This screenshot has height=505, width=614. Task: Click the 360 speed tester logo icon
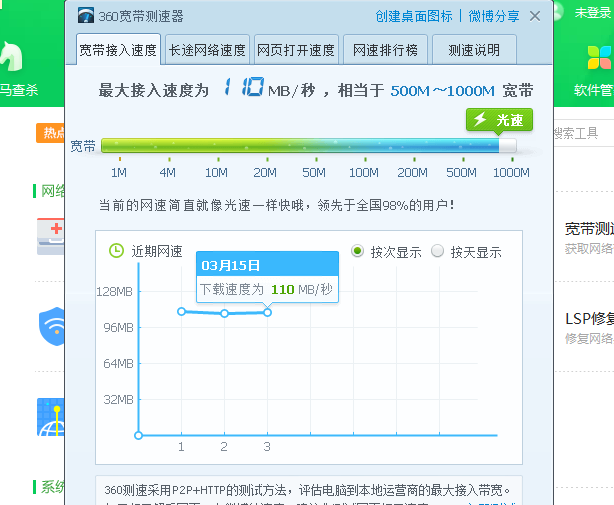click(86, 16)
